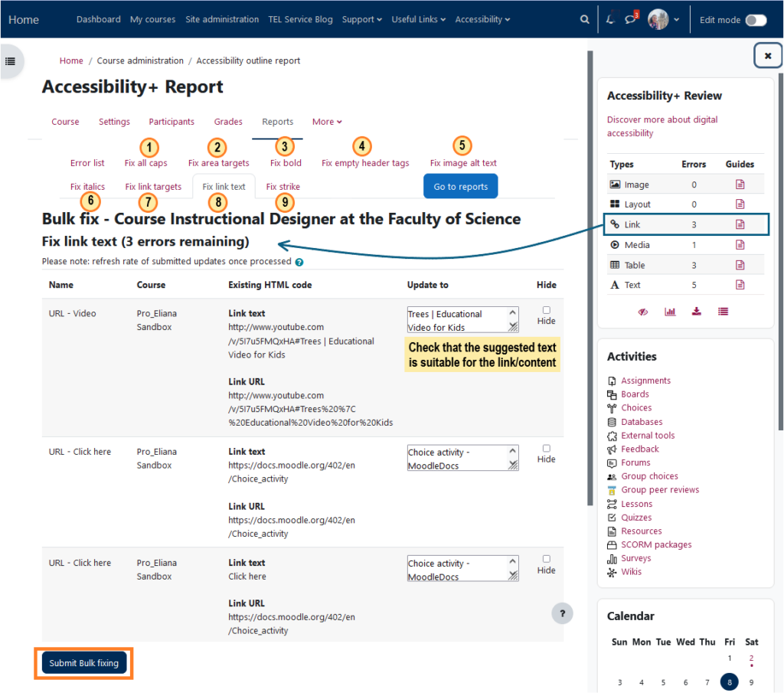
Task: Click the download report icon in review block
Action: [x=696, y=312]
